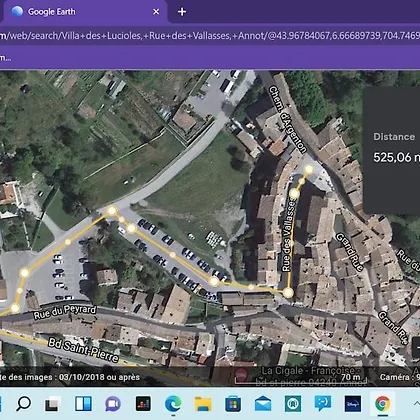Click the address bar URL with Villa+des+Lucioles

[210, 35]
